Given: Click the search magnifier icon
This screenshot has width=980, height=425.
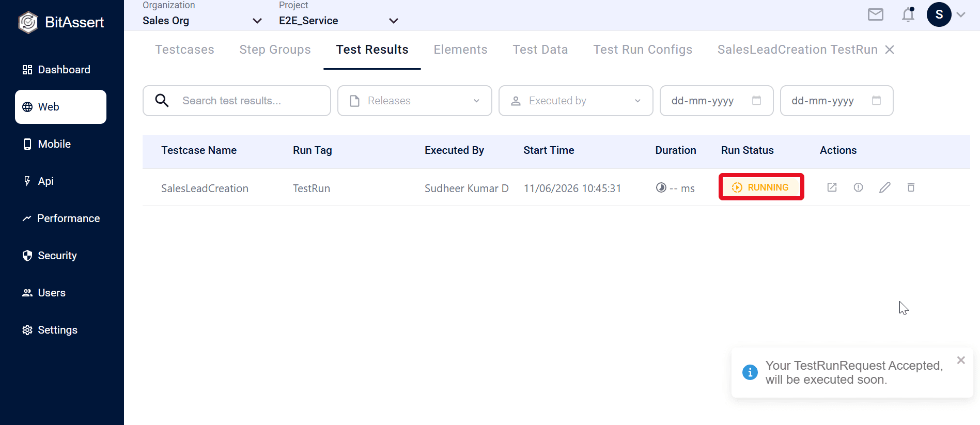Looking at the screenshot, I should (x=162, y=101).
